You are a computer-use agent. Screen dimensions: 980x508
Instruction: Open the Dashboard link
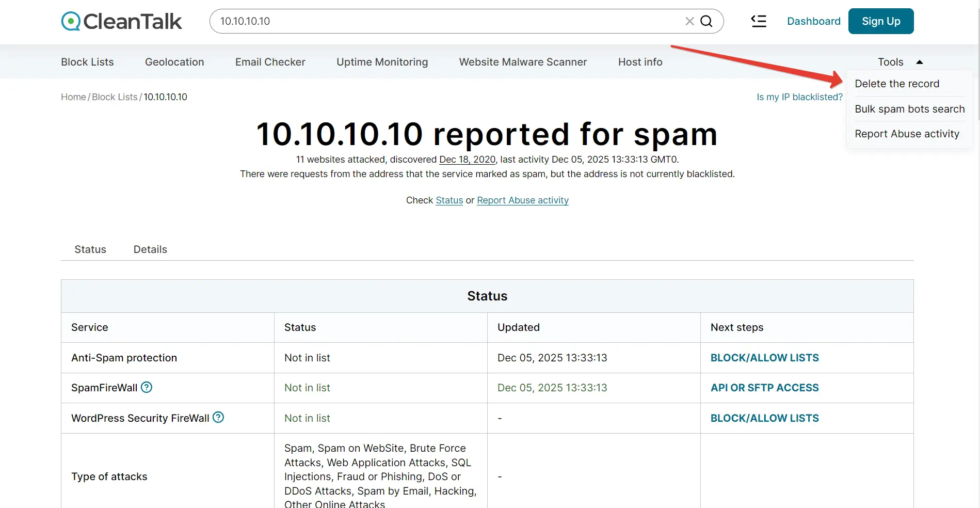tap(814, 21)
